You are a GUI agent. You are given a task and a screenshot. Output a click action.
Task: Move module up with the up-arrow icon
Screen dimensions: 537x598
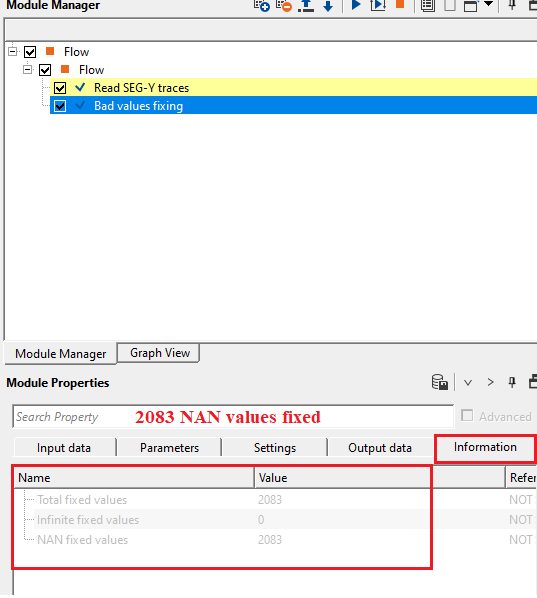click(x=306, y=5)
